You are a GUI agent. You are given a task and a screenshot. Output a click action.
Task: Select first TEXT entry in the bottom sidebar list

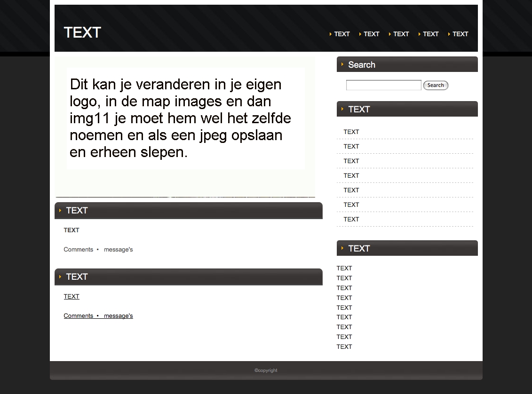tap(344, 268)
